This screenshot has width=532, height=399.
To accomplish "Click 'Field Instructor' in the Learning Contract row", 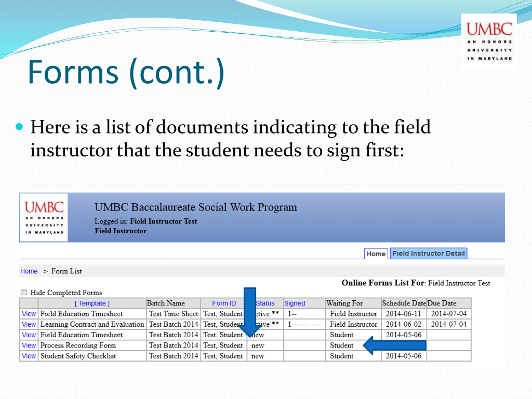I will (353, 324).
